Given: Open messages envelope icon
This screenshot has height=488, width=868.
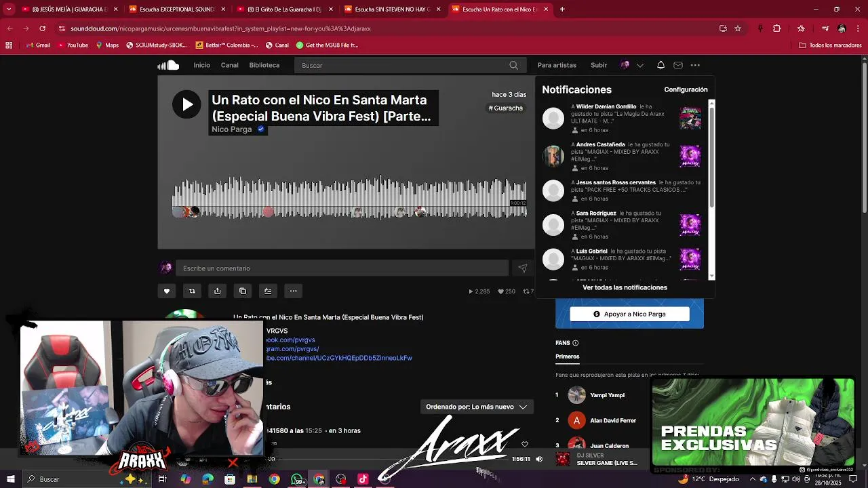Looking at the screenshot, I should pyautogui.click(x=678, y=65).
